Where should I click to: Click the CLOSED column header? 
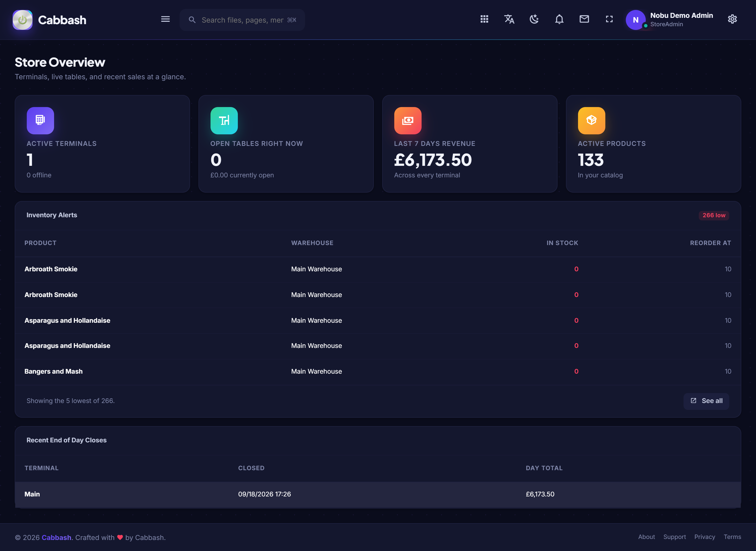coord(251,468)
